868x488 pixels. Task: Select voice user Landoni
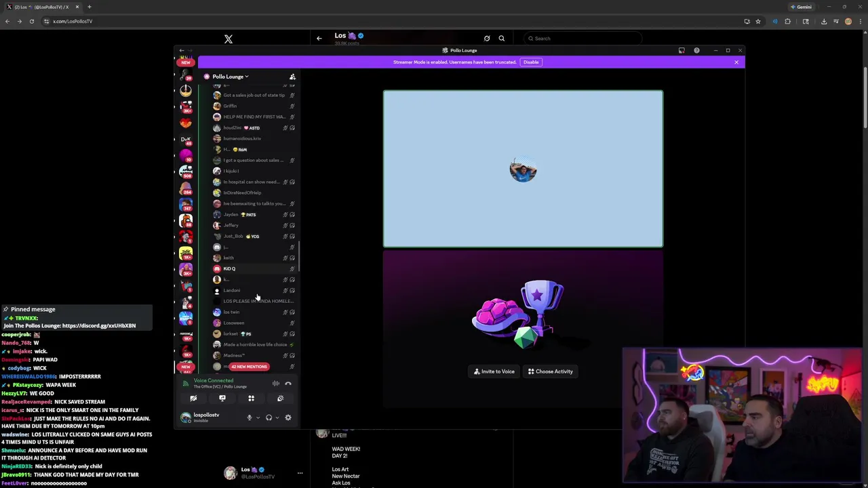pyautogui.click(x=254, y=290)
